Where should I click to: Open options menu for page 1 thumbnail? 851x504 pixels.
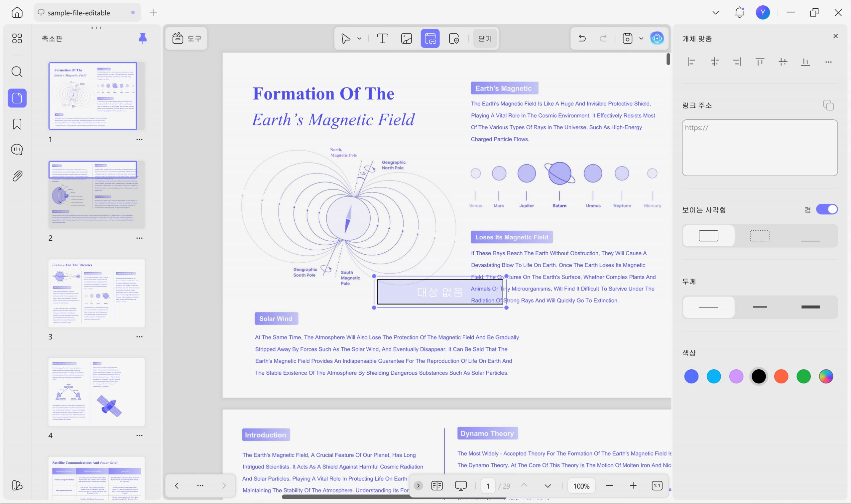pyautogui.click(x=139, y=140)
